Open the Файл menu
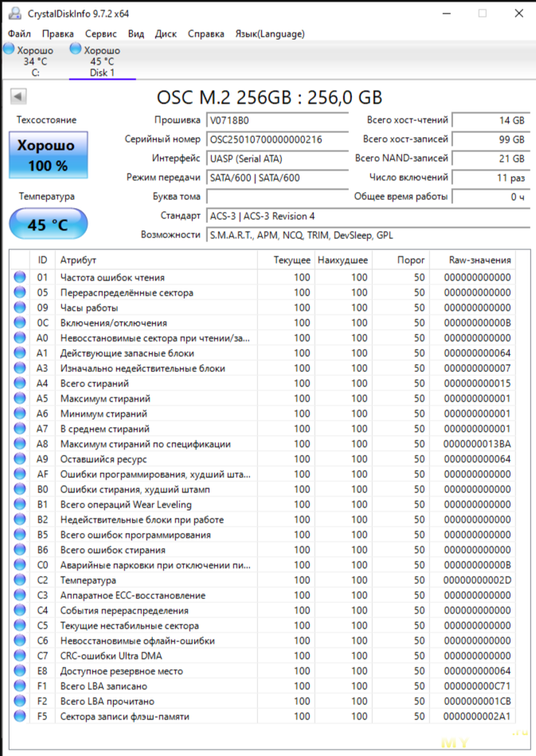The height and width of the screenshot is (756, 536). (x=19, y=34)
